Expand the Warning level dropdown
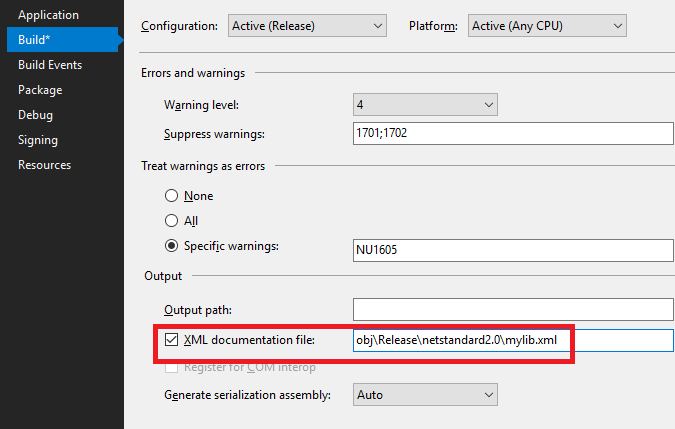The height and width of the screenshot is (429, 675). (426, 104)
